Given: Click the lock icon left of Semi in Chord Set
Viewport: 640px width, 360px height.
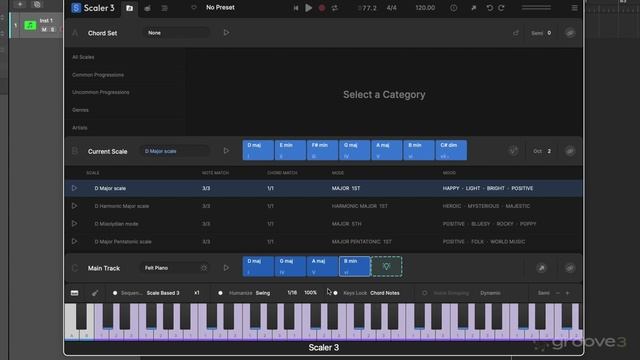Looking at the screenshot, I should click(x=516, y=33).
